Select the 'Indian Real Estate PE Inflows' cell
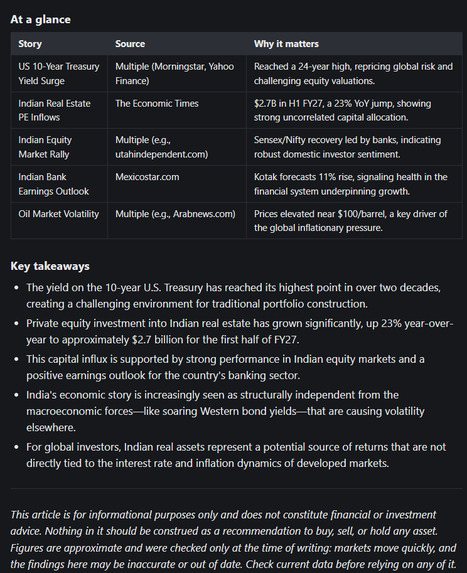The image size is (467, 573). 59,110
